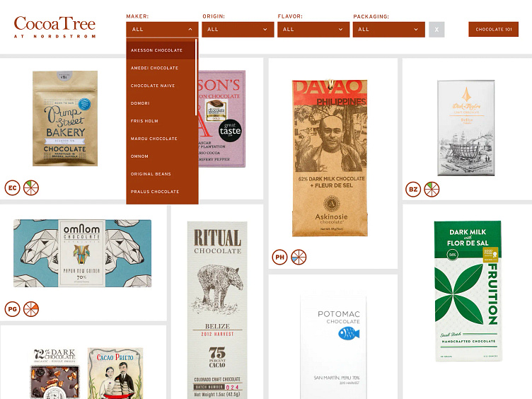
Task: Select Original Beans from maker list
Action: pos(161,174)
